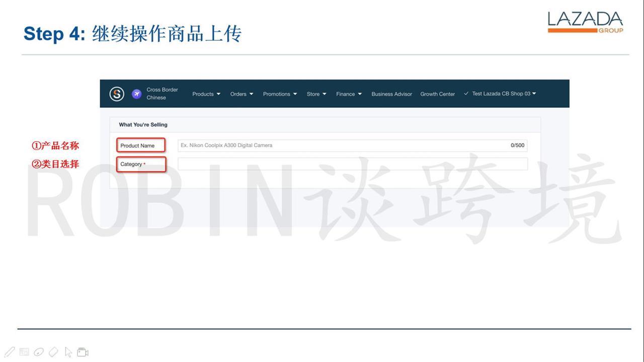The image size is (644, 362).
Task: Click the What You're Selling heading
Action: tap(143, 124)
